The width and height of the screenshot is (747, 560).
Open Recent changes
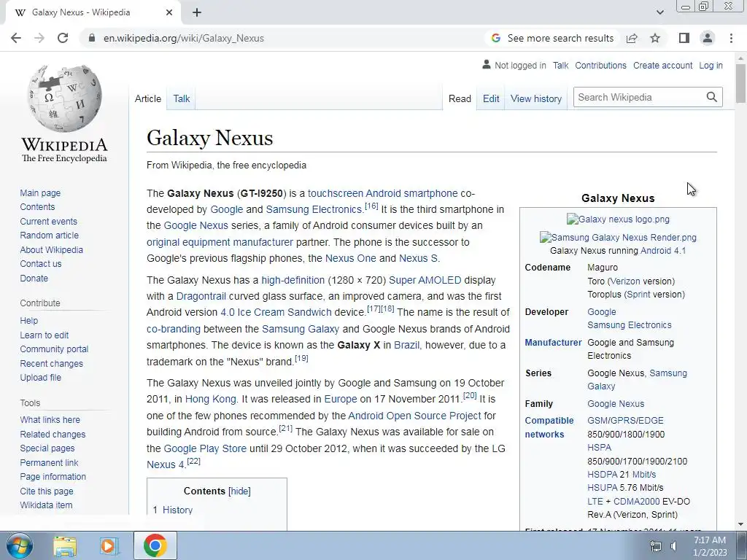52,363
